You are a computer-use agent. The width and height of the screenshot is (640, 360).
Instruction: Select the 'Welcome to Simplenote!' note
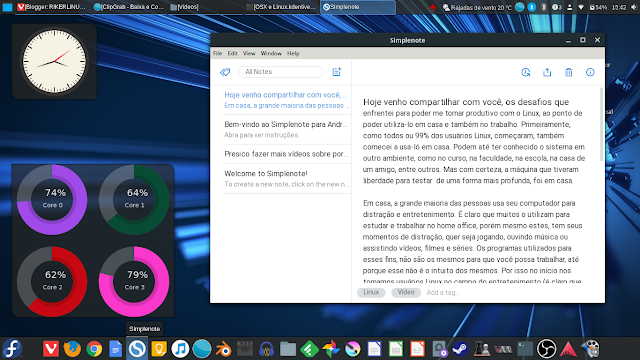286,178
